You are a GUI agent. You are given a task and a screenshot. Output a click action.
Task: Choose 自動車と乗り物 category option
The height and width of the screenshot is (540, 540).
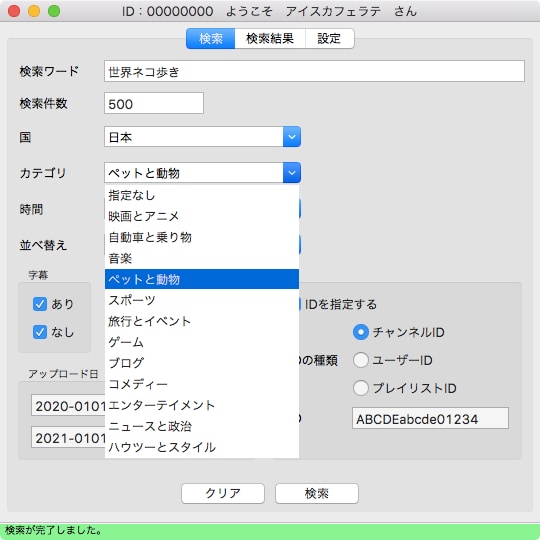coord(202,237)
